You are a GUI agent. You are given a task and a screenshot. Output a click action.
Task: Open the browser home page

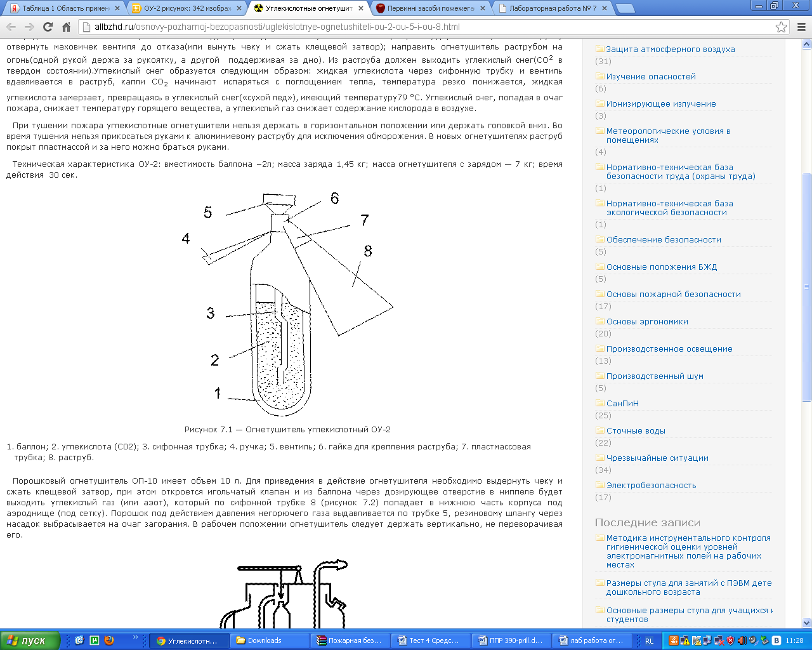click(x=66, y=27)
